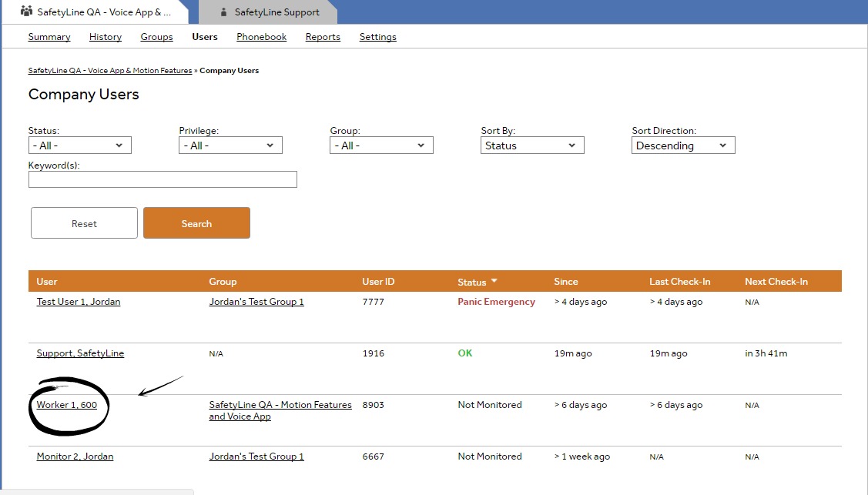Open the Sort By dropdown
This screenshot has width=868, height=495.
[x=532, y=145]
